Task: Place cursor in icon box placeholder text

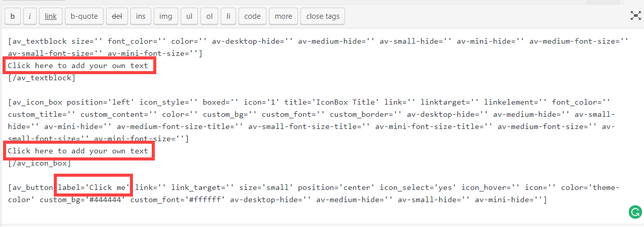Action: [x=78, y=151]
